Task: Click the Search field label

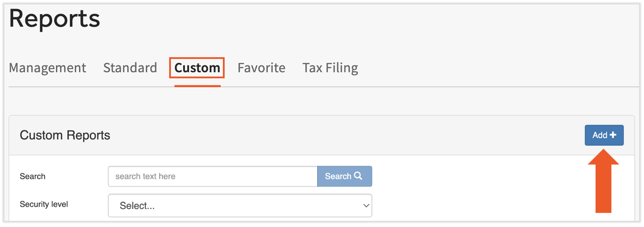Action: (33, 176)
